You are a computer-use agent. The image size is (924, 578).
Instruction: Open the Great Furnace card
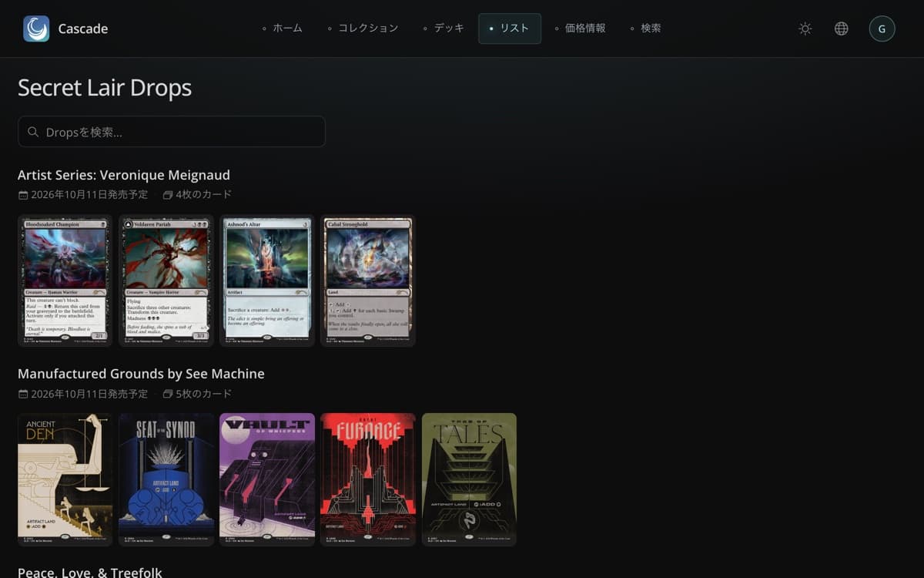pos(368,479)
